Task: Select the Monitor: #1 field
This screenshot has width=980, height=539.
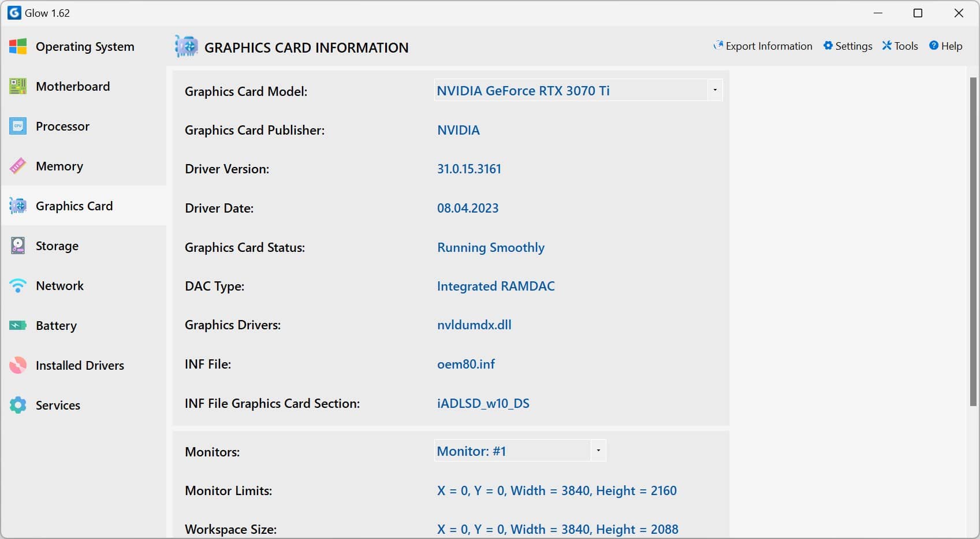Action: [520, 451]
